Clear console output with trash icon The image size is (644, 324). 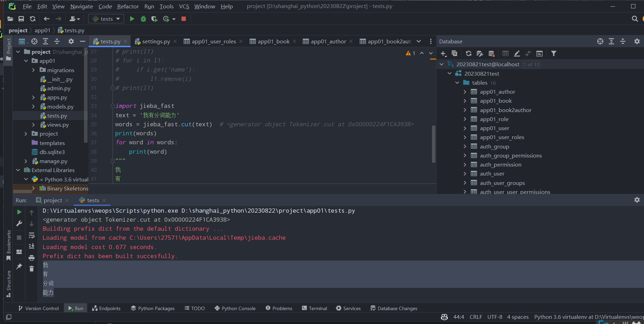click(32, 269)
